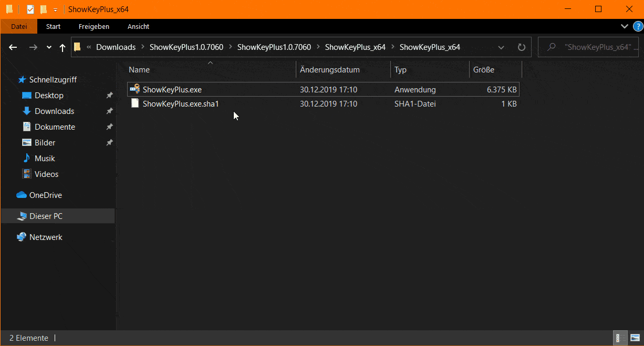The height and width of the screenshot is (346, 644).
Task: Open the Freigeben ribbon tab
Action: 94,26
